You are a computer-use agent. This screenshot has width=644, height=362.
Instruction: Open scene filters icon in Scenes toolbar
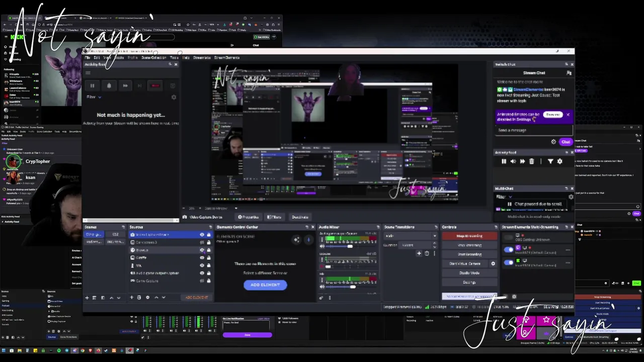click(103, 298)
